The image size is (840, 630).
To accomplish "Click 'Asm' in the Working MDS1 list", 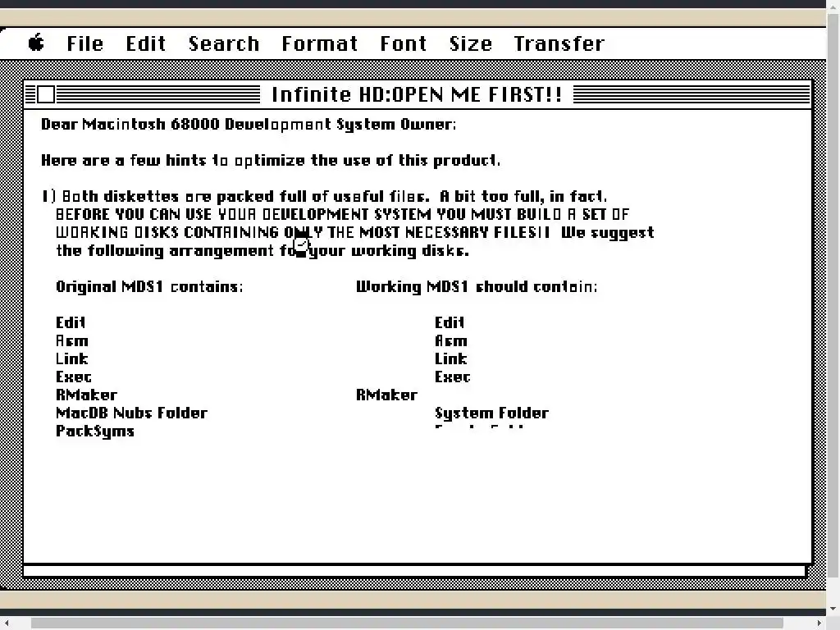I will [451, 340].
